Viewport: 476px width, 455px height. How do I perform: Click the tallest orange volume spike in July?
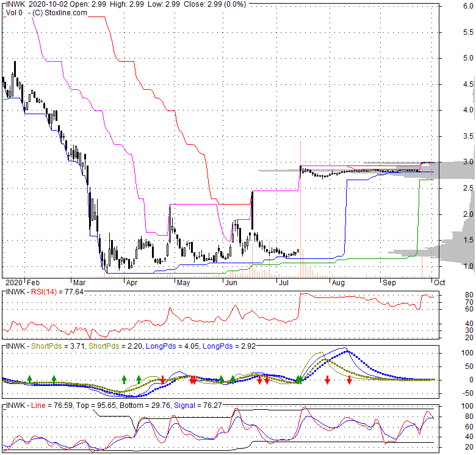[x=300, y=209]
